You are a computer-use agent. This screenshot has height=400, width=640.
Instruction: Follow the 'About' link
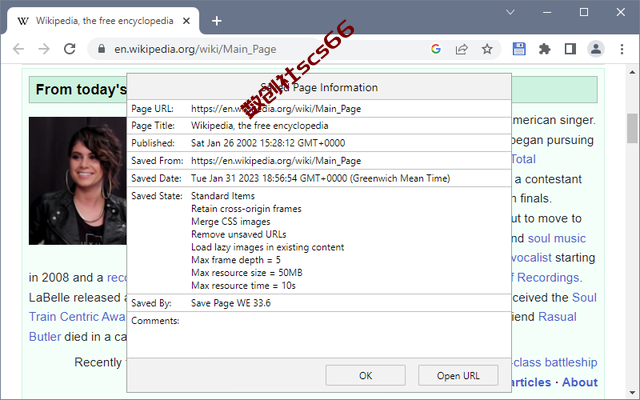coord(580,382)
